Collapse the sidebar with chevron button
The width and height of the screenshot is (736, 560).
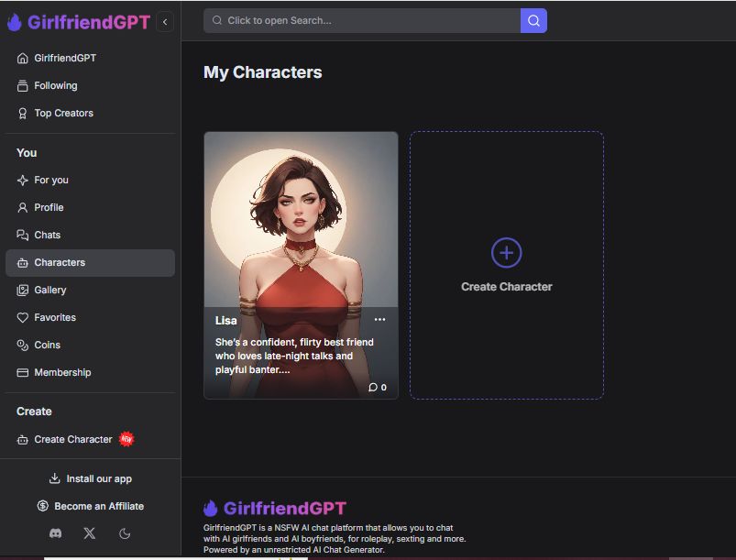[x=165, y=22]
